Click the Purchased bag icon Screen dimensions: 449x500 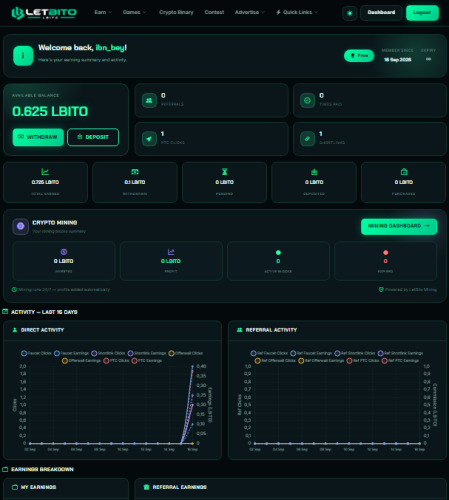point(404,172)
